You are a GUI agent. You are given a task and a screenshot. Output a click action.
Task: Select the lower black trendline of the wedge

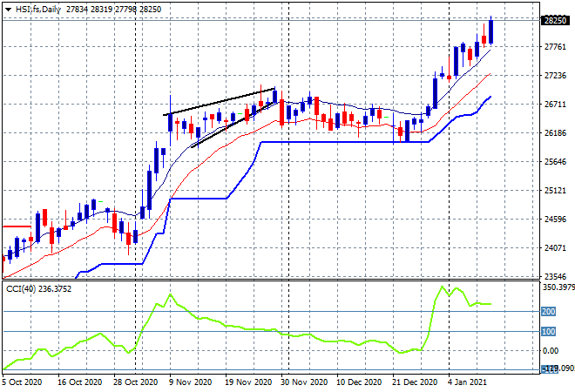coord(233,125)
